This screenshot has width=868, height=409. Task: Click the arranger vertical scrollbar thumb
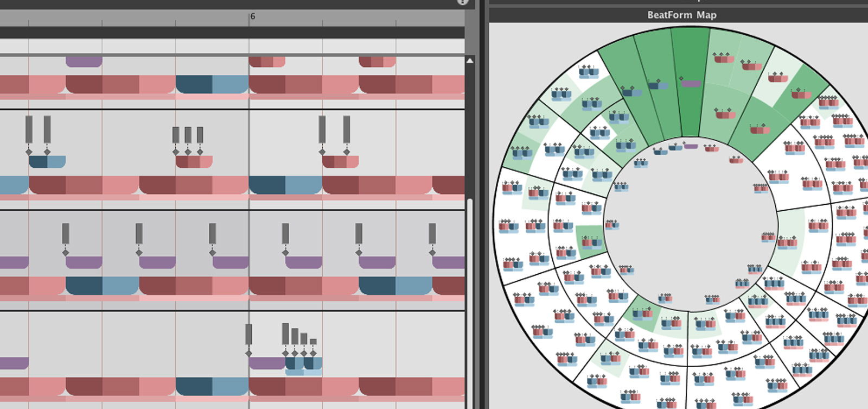pos(470,304)
